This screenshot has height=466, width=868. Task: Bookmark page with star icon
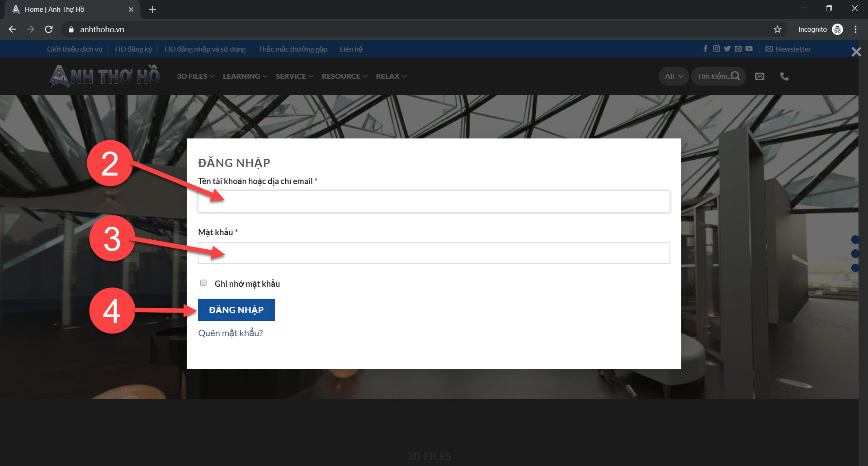pyautogui.click(x=777, y=29)
